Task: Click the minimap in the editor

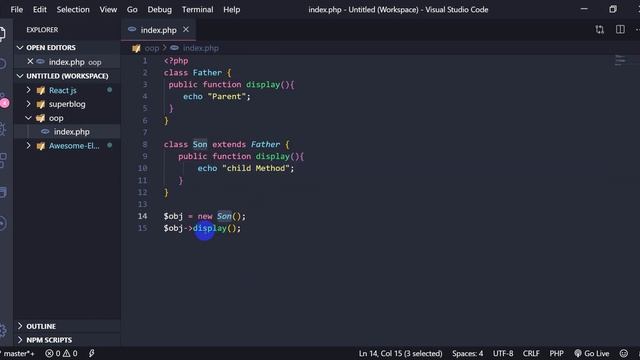Action: tap(620, 60)
